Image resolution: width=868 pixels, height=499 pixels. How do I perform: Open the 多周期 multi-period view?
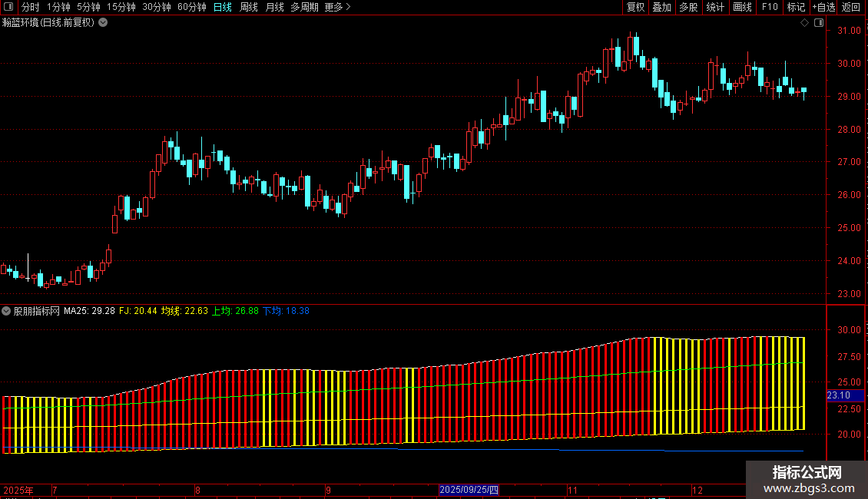pos(304,7)
